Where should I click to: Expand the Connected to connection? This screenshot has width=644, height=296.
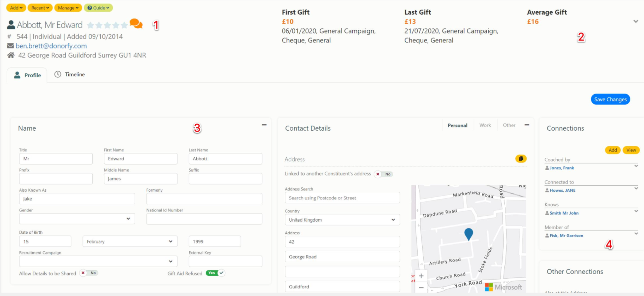coord(636,188)
